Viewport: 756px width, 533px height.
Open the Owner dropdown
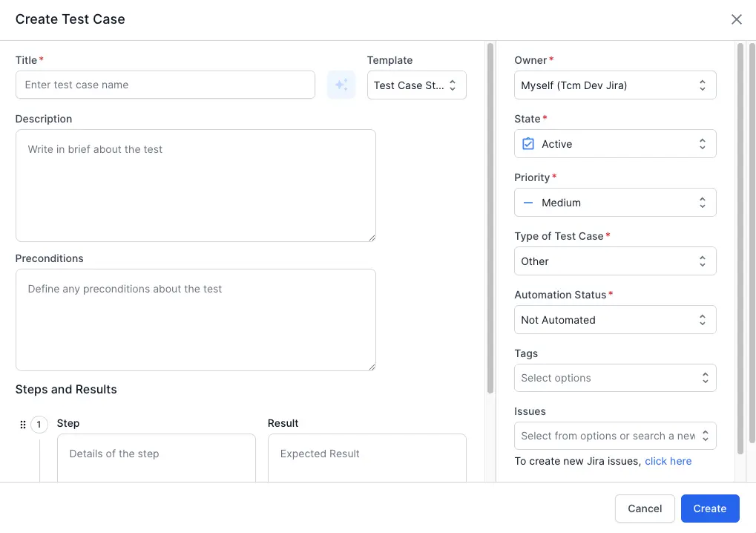pos(614,85)
